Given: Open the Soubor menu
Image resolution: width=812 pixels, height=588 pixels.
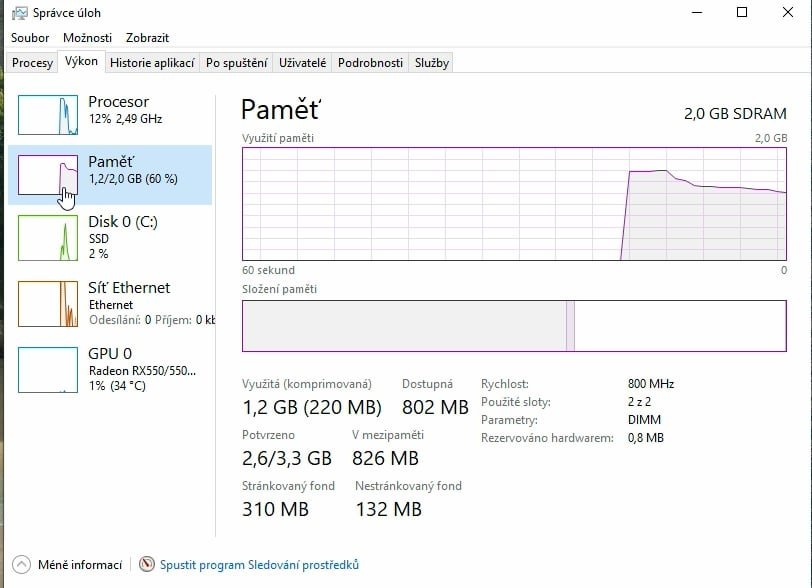Looking at the screenshot, I should (x=30, y=37).
